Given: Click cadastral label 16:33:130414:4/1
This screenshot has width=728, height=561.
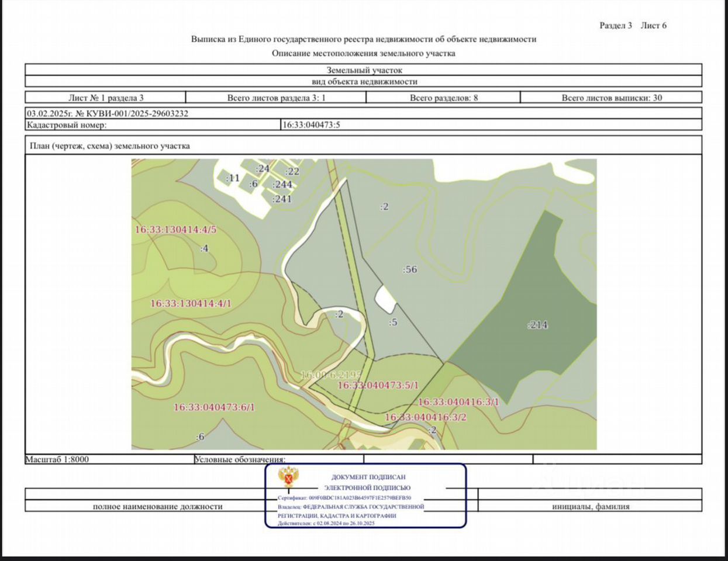Looking at the screenshot, I should (x=191, y=304).
